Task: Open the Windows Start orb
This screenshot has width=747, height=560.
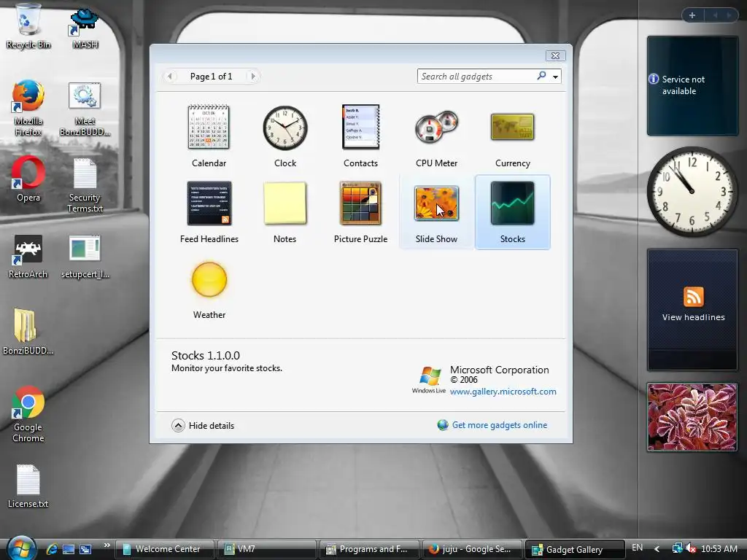Action: (21, 548)
